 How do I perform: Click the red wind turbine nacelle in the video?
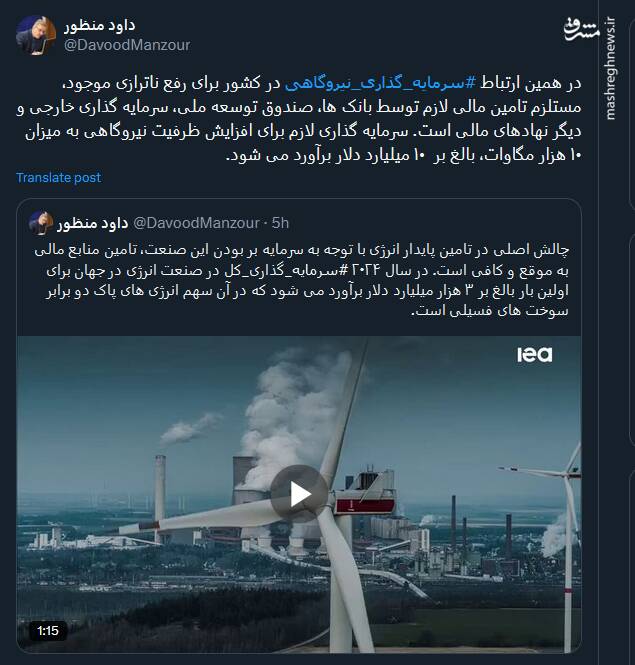click(365, 506)
